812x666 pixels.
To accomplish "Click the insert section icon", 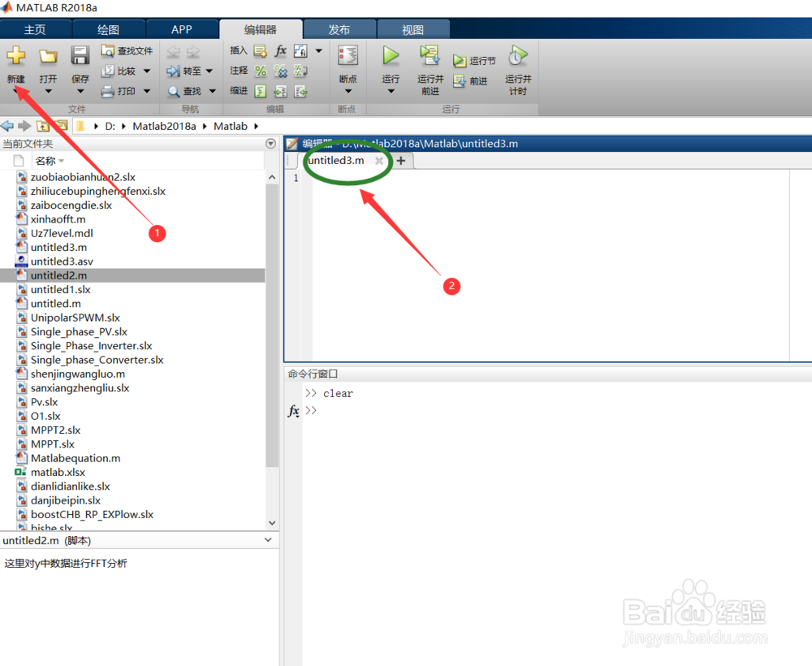I will pyautogui.click(x=260, y=50).
